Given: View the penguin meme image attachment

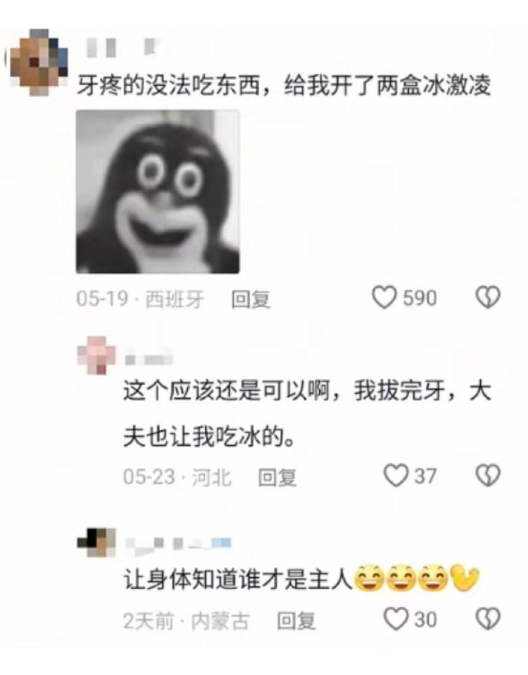Looking at the screenshot, I should click(157, 192).
